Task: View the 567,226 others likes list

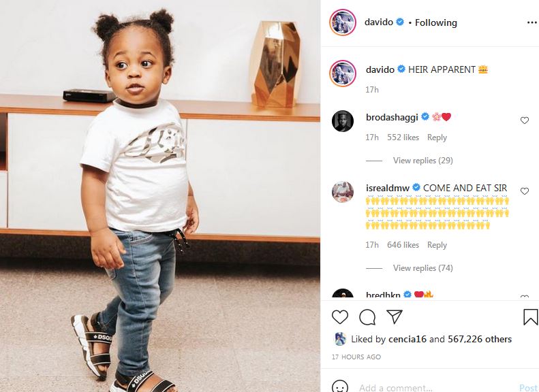Action: 480,339
